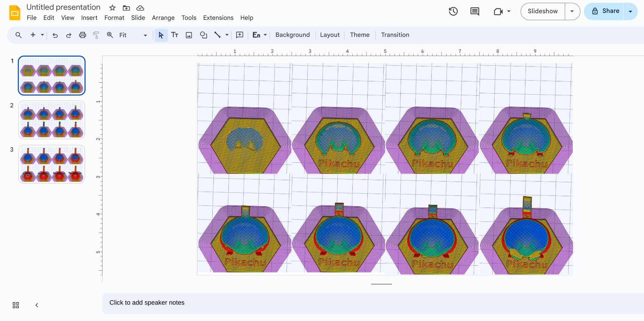
Task: Insert a text box
Action: [175, 35]
